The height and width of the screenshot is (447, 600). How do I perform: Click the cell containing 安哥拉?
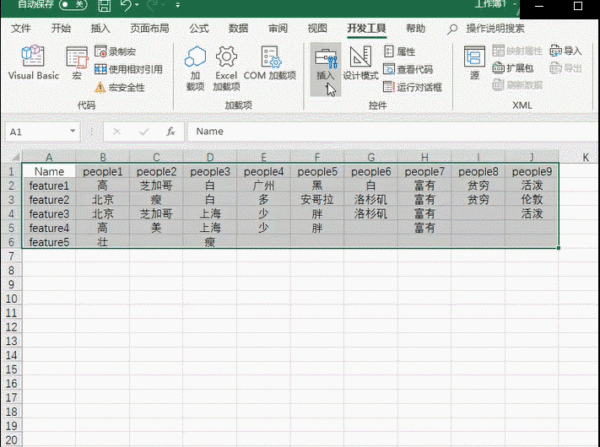coord(317,199)
